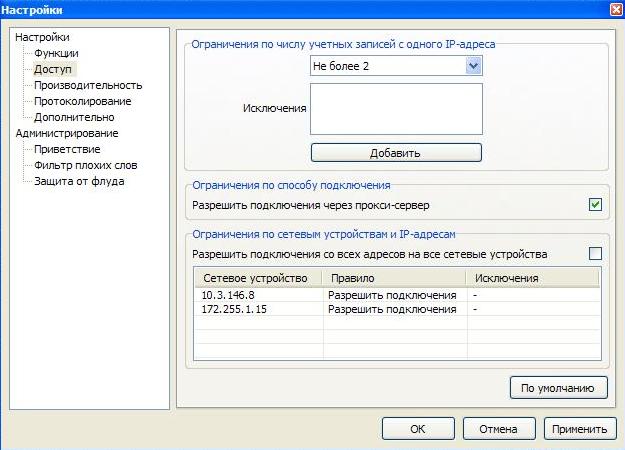Disable connections through proxy server checkbox

(x=595, y=205)
